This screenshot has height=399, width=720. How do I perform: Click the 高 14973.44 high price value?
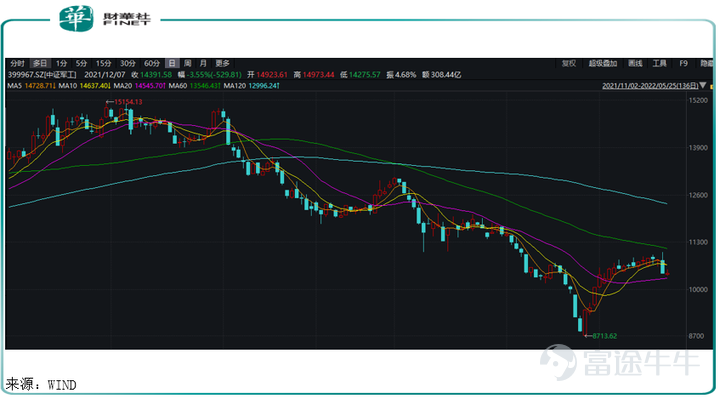point(314,75)
